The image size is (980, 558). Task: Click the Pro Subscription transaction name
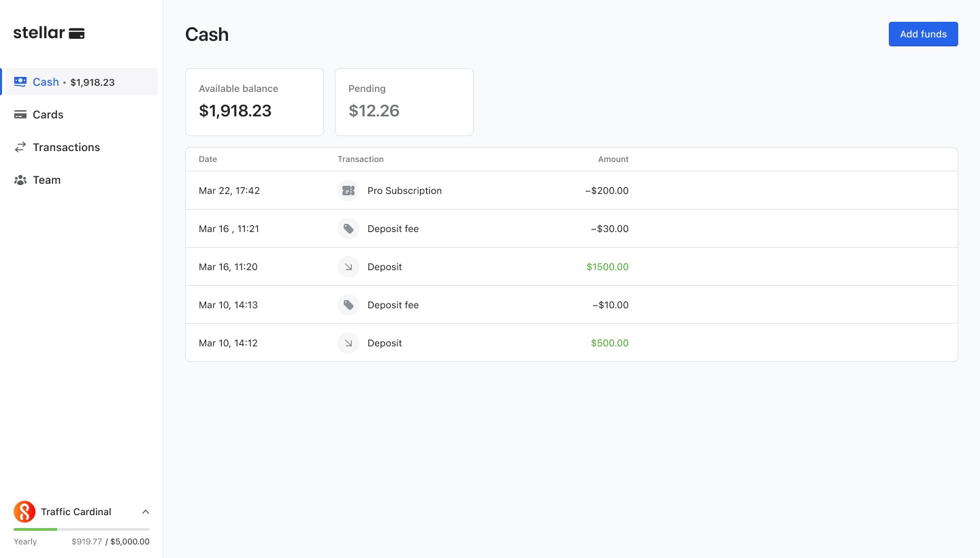click(x=404, y=191)
